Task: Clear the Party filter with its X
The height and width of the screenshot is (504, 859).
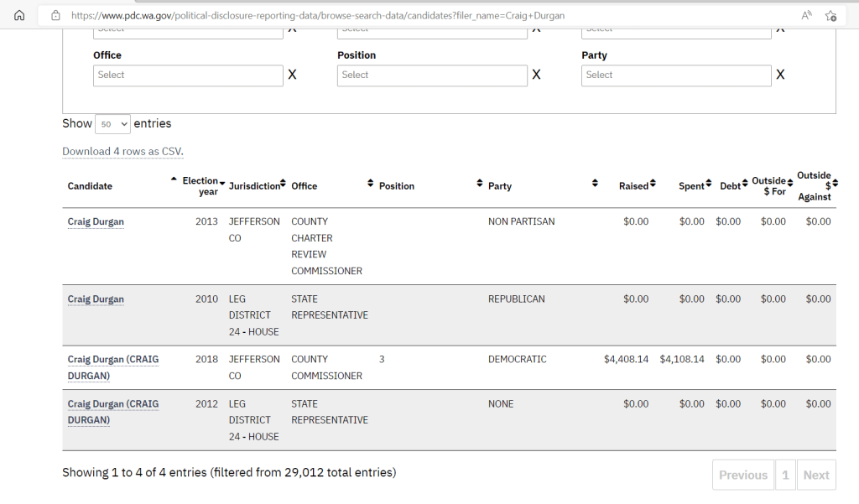Action: (x=780, y=75)
